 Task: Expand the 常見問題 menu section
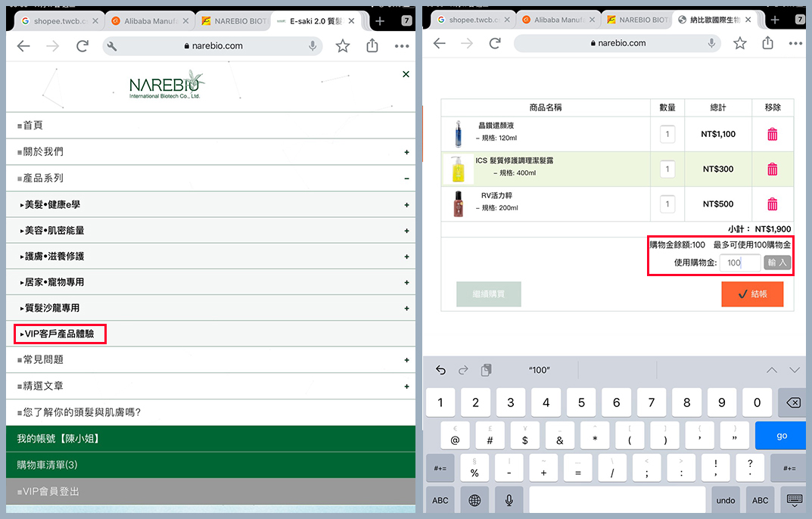click(406, 360)
